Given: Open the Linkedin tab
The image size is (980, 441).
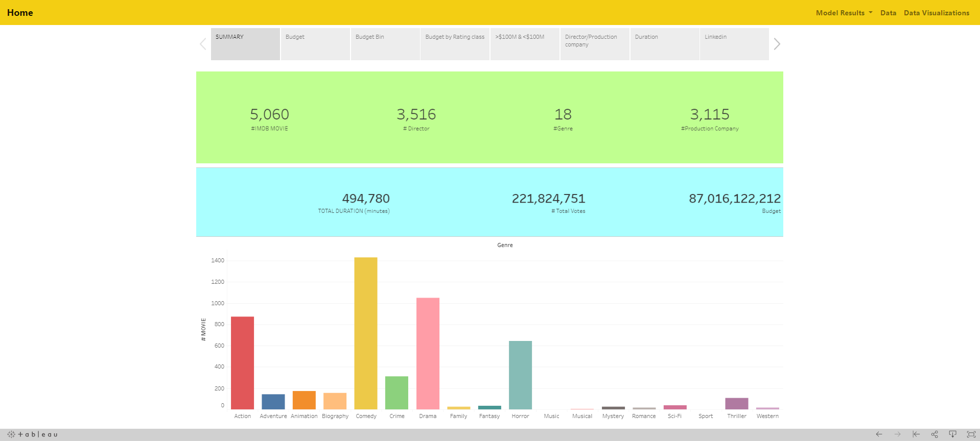Looking at the screenshot, I should point(734,44).
